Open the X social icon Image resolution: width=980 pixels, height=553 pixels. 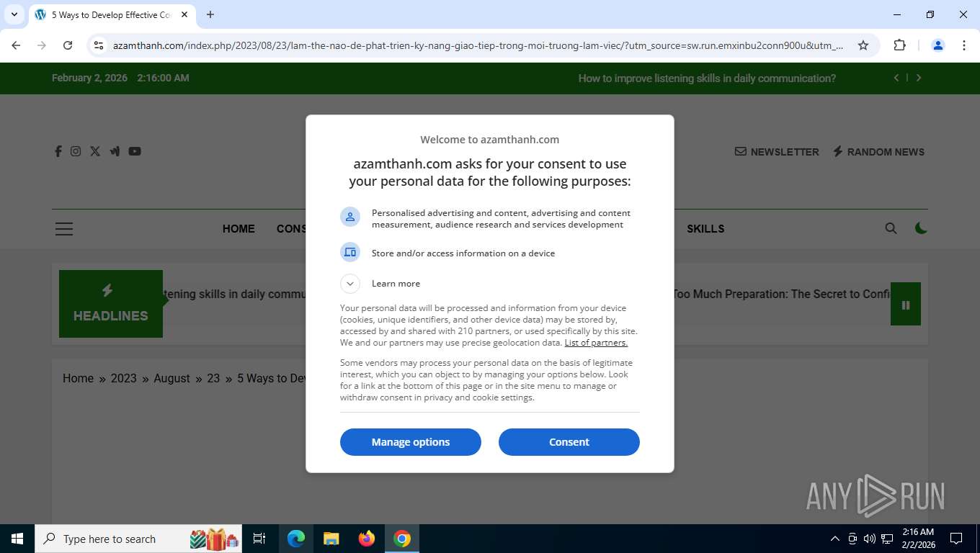click(95, 151)
